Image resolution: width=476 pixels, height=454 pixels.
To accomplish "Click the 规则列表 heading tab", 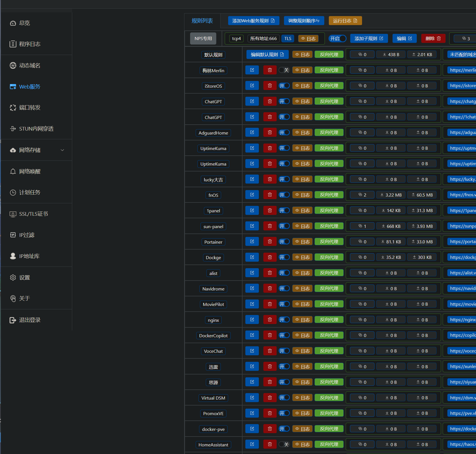I will click(x=202, y=21).
